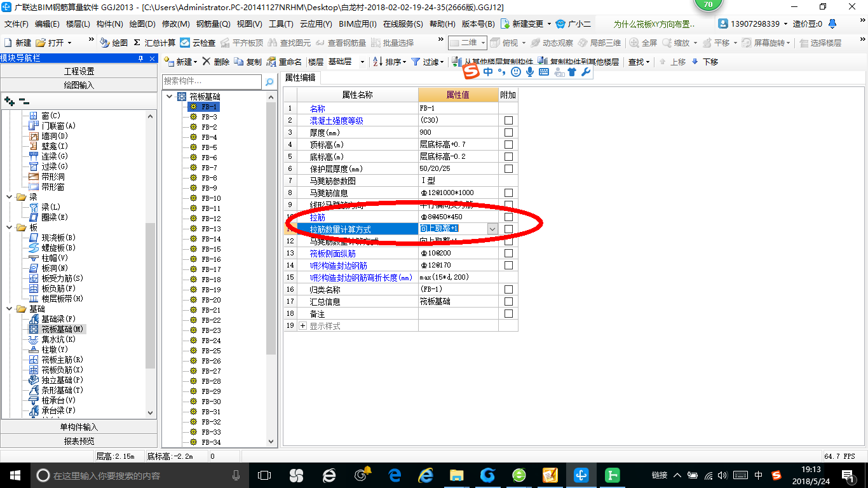This screenshot has width=868, height=488.
Task: Click the search magnifier next to 搜索构件
Action: click(x=269, y=82)
